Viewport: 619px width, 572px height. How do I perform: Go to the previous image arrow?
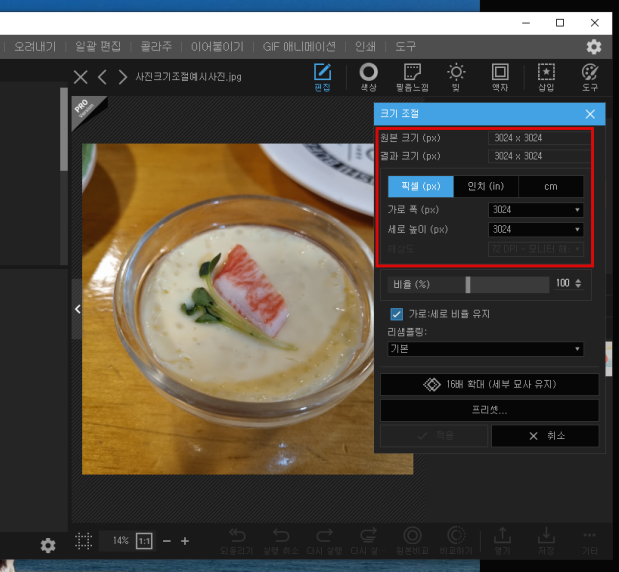pyautogui.click(x=102, y=77)
